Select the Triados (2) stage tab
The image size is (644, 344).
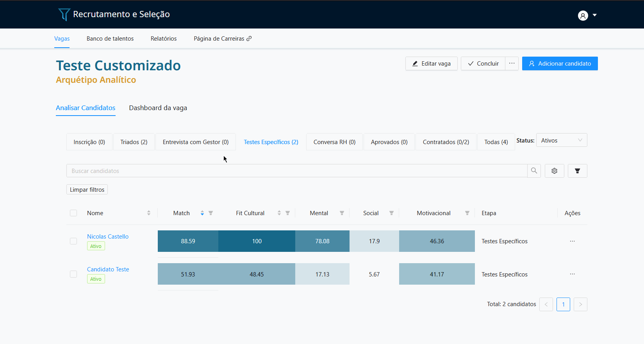click(x=134, y=142)
